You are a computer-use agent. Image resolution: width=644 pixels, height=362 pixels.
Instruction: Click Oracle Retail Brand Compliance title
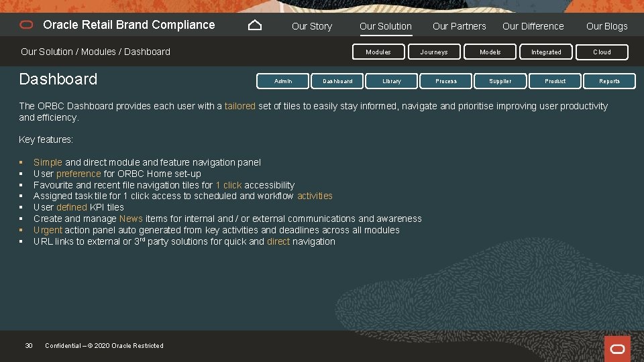tap(129, 25)
